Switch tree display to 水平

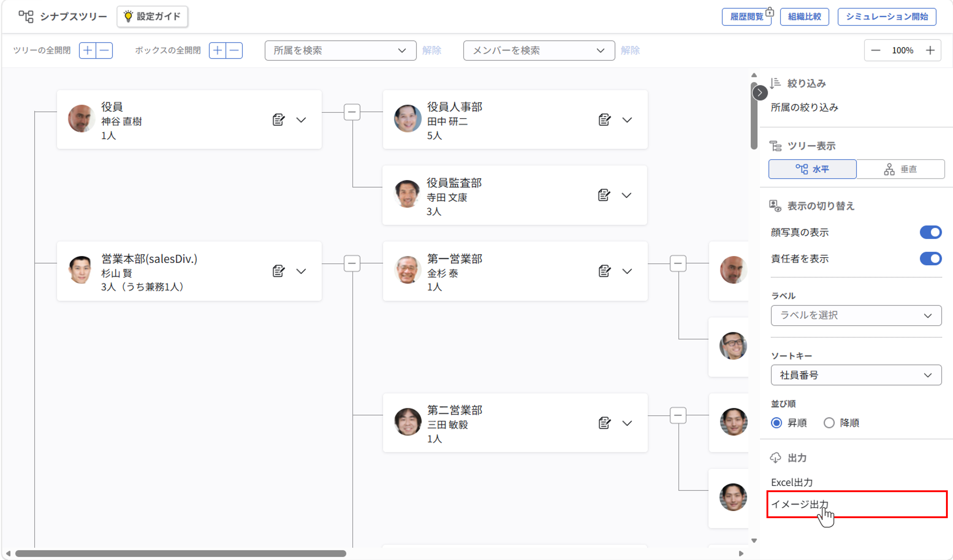812,169
